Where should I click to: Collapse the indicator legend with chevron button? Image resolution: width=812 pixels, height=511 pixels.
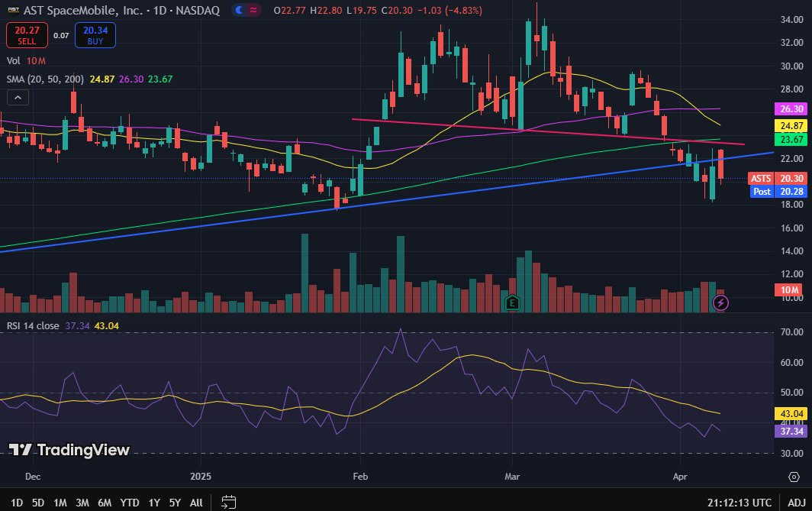[18, 98]
